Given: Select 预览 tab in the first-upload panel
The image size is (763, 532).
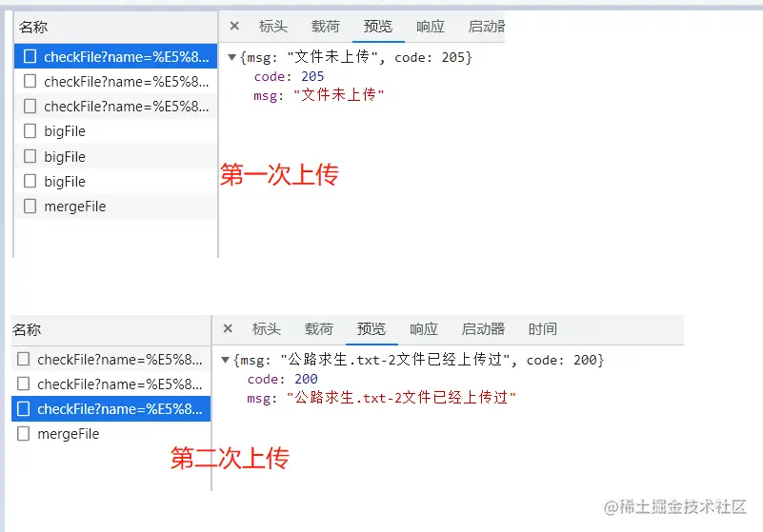Looking at the screenshot, I should pyautogui.click(x=377, y=27).
